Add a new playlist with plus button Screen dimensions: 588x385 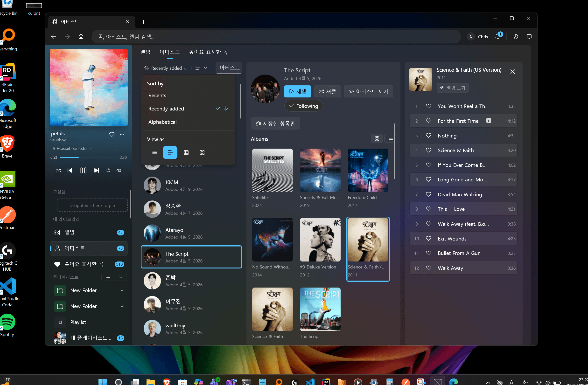tap(108, 277)
